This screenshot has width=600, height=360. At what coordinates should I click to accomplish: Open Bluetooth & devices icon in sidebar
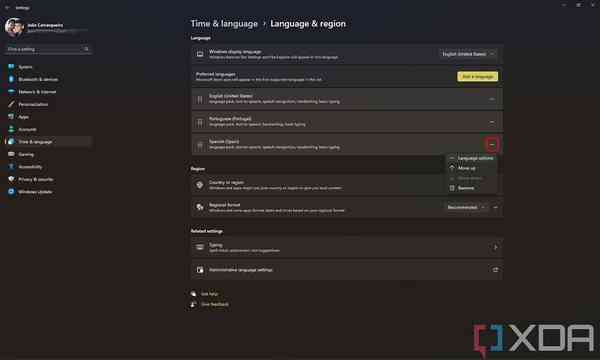11,79
